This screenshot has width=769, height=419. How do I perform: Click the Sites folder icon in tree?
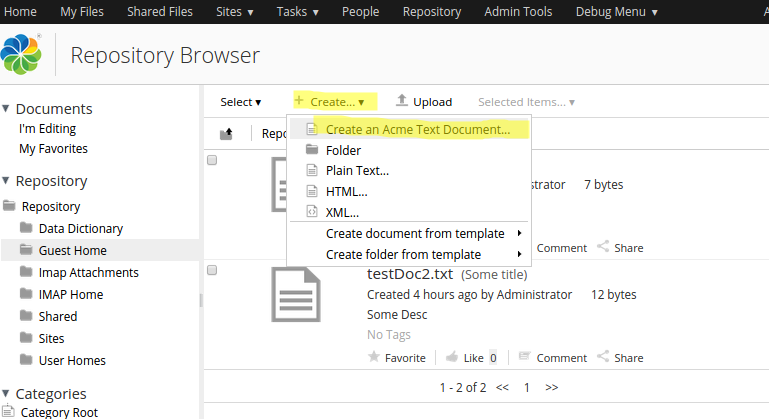pyautogui.click(x=26, y=338)
